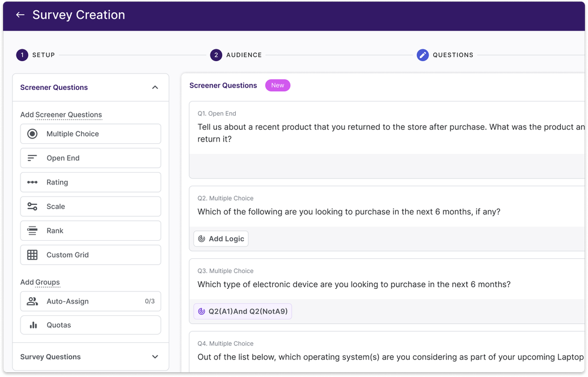Add a Rank screener question

coord(91,231)
